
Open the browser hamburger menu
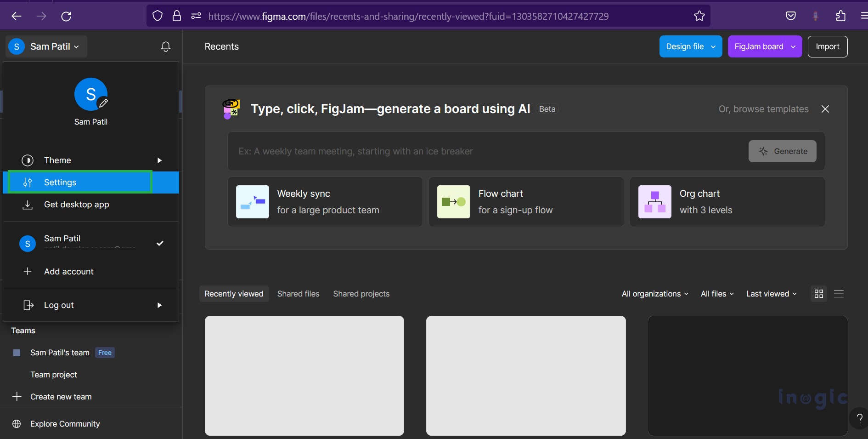click(863, 16)
